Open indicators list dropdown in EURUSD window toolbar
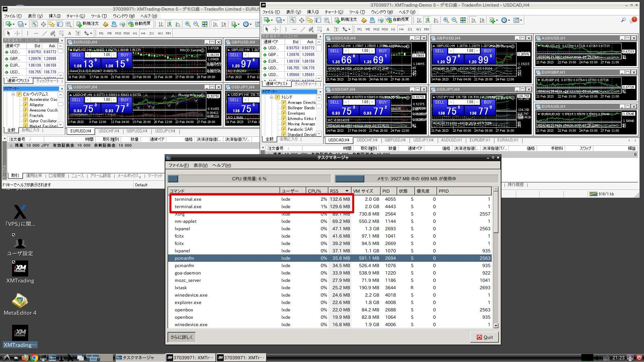 (238, 24)
